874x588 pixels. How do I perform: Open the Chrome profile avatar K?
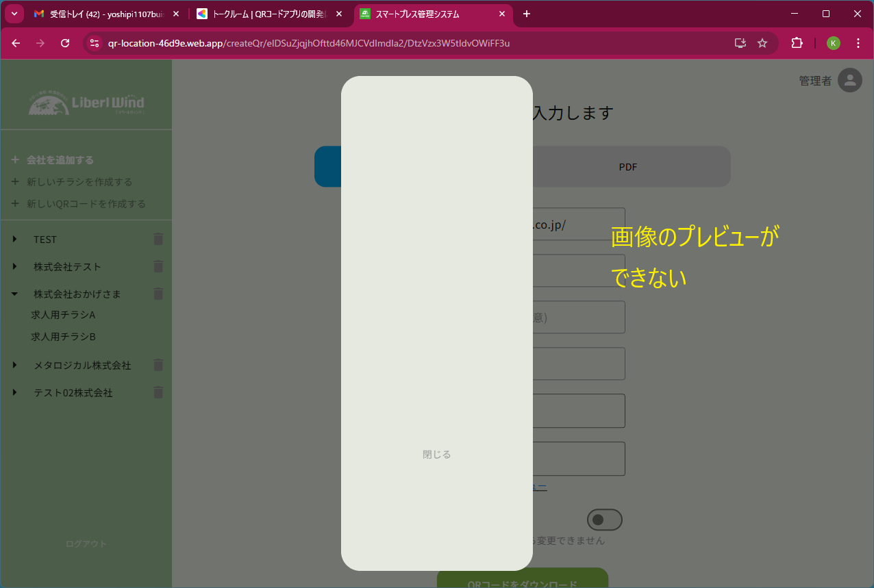click(x=834, y=43)
